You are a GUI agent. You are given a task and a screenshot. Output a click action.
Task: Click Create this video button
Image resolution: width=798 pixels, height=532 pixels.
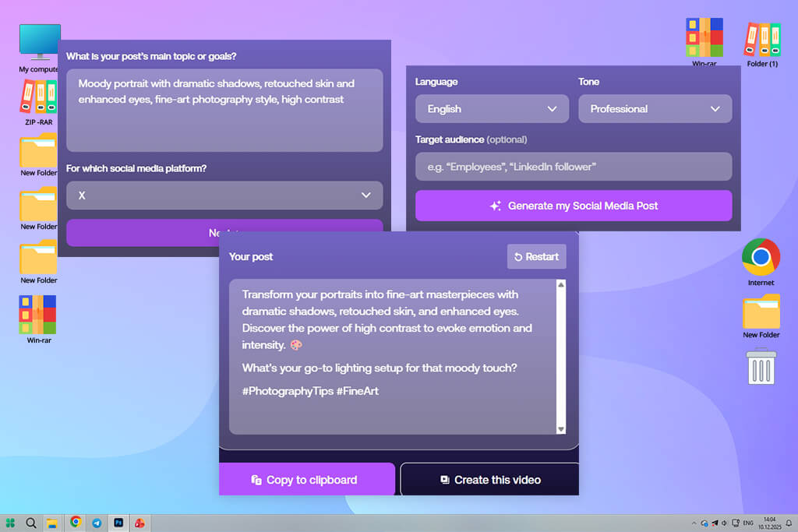click(489, 480)
